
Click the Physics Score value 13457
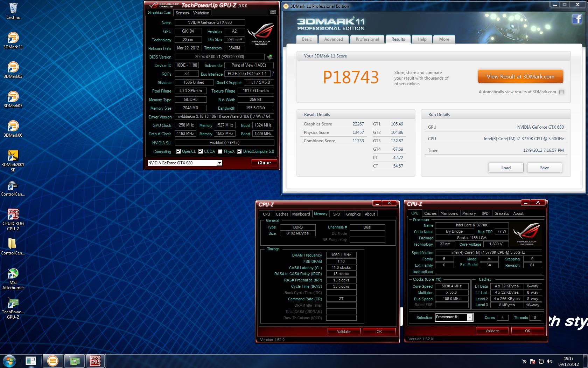358,132
